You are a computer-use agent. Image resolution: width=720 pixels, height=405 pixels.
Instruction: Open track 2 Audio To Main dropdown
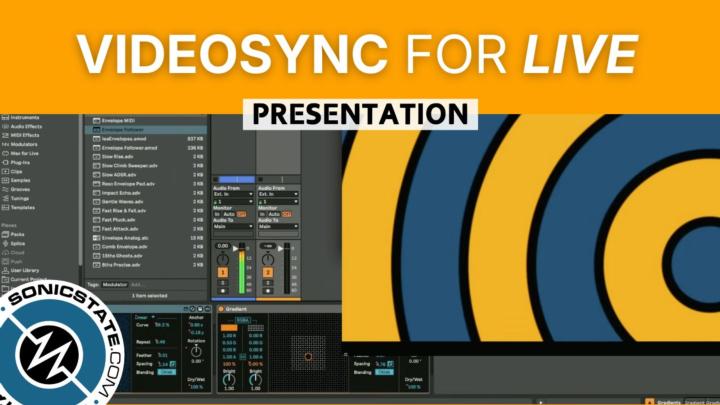click(278, 226)
